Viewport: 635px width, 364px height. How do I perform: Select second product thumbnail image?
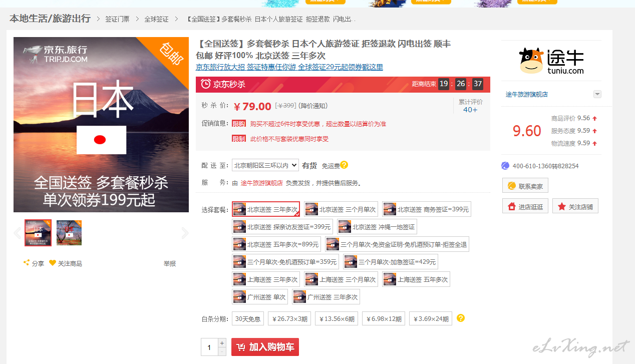click(x=69, y=233)
